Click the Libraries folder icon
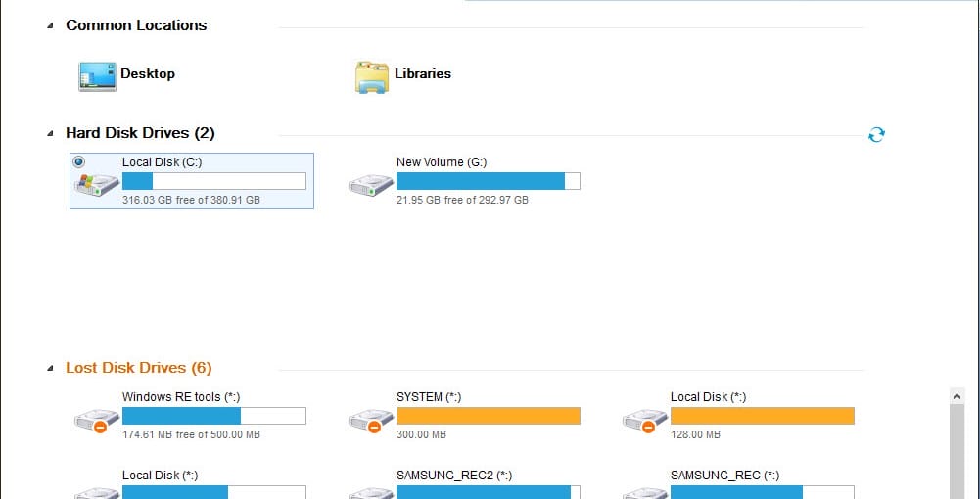Viewport: 980px width, 499px height. [x=372, y=77]
